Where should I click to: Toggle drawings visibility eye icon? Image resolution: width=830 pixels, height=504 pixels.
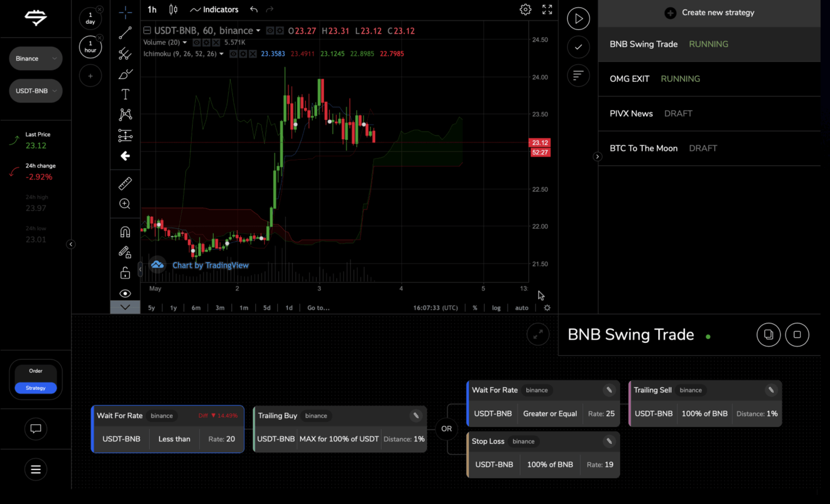[x=125, y=293]
